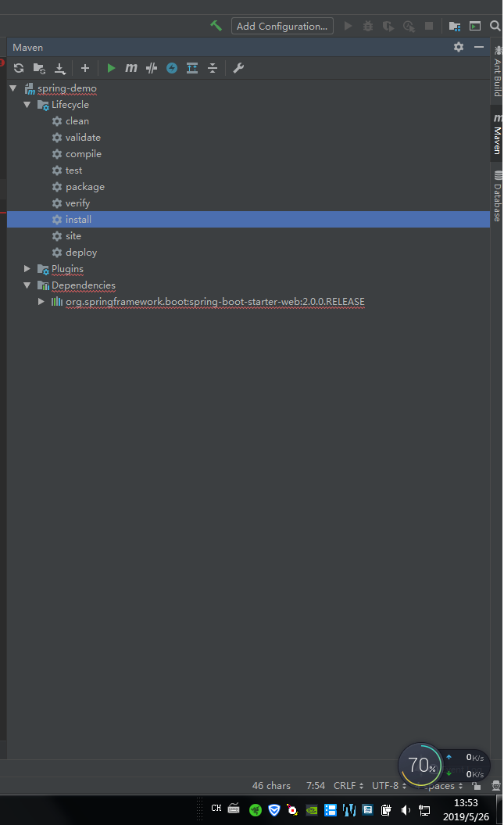Click the 70% circular indicator
The image size is (504, 825).
tap(420, 765)
